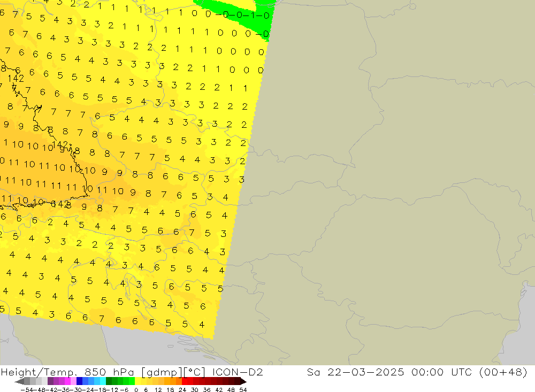Click the 'UTC' label
Image resolution: width=535 pixels, height=392 pixels.
pos(462,372)
